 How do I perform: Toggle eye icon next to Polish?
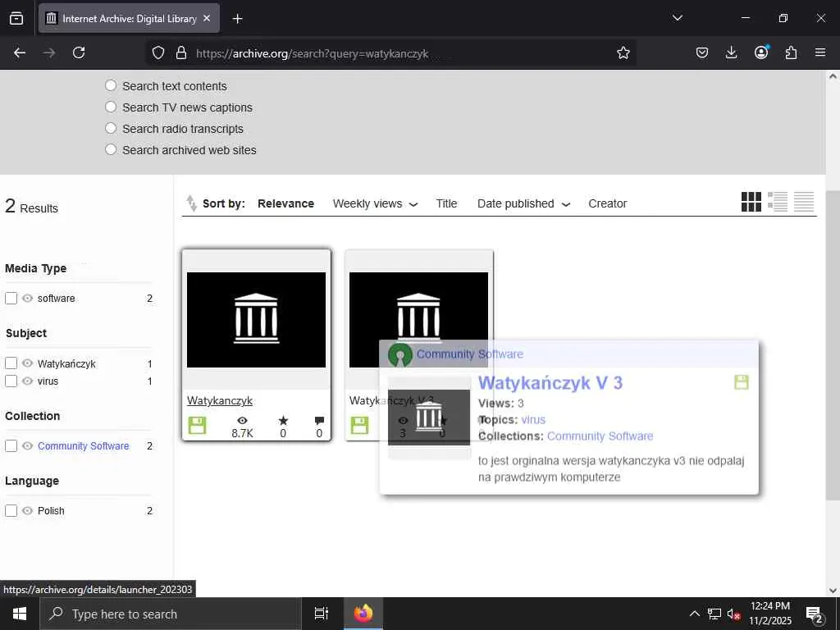click(27, 510)
